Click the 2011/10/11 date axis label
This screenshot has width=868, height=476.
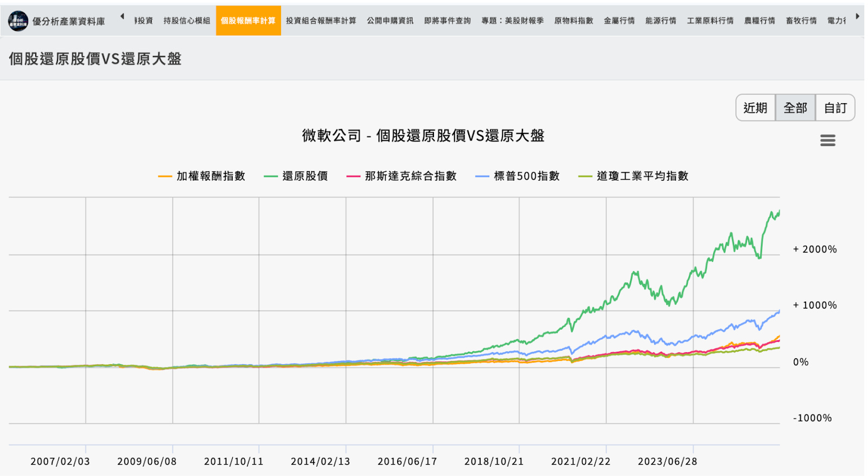coord(234,461)
